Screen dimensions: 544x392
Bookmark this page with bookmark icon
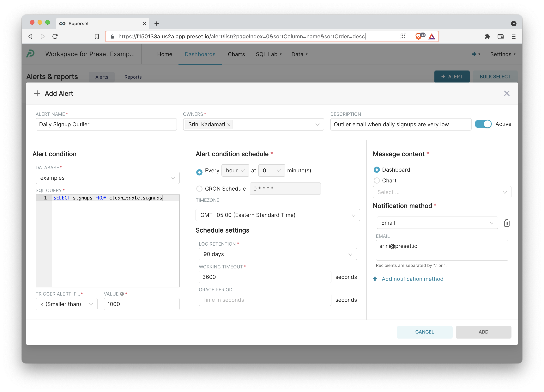coord(97,36)
